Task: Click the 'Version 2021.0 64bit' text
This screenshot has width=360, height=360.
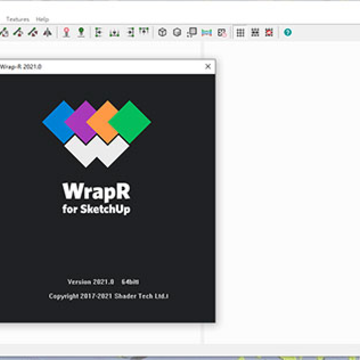Action: click(x=103, y=282)
